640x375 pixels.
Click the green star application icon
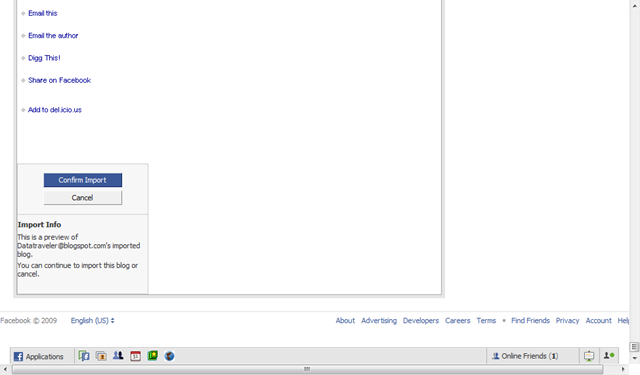point(153,356)
